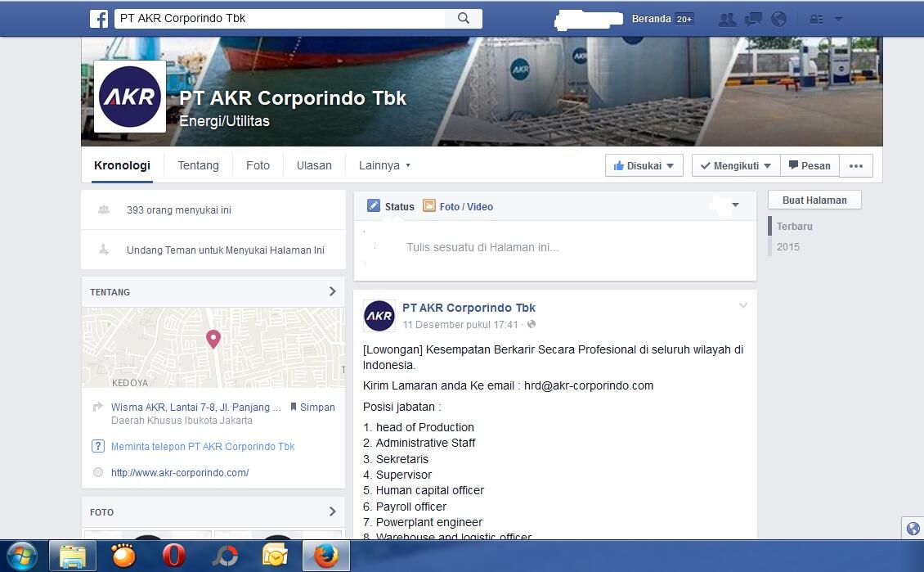Screen dimensions: 924x572
Task: Click the Energi/Utilitas category text
Action: [x=224, y=121]
